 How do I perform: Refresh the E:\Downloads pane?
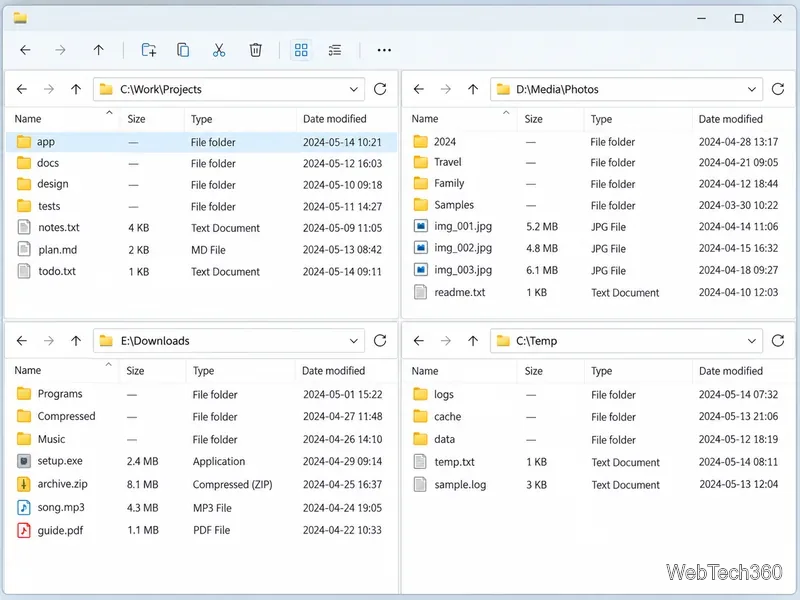(380, 341)
